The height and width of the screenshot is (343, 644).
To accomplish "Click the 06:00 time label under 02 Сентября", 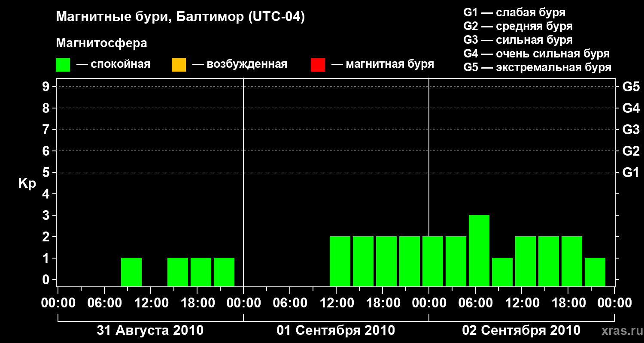I will [475, 303].
